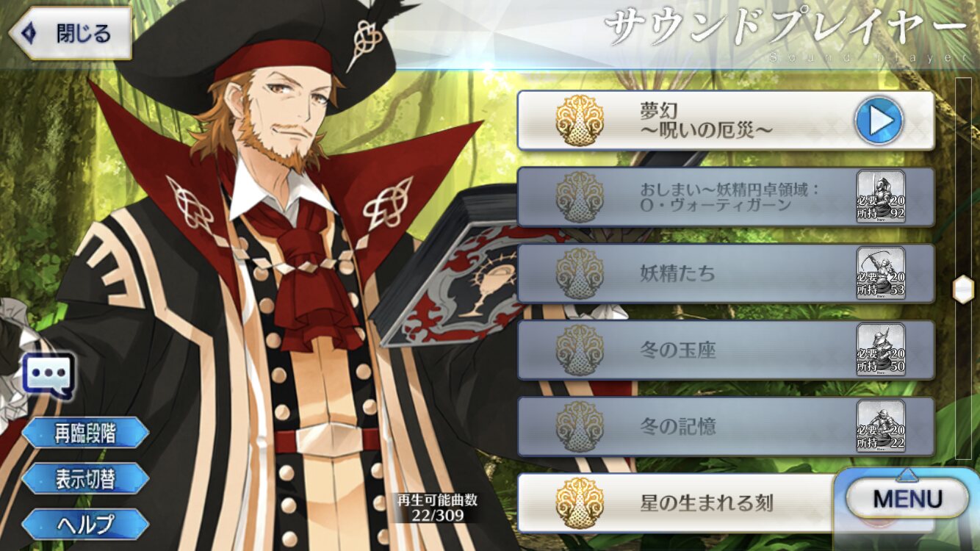Tap the item cost icon for 冬の記憶
This screenshot has width=980, height=551.
(881, 426)
